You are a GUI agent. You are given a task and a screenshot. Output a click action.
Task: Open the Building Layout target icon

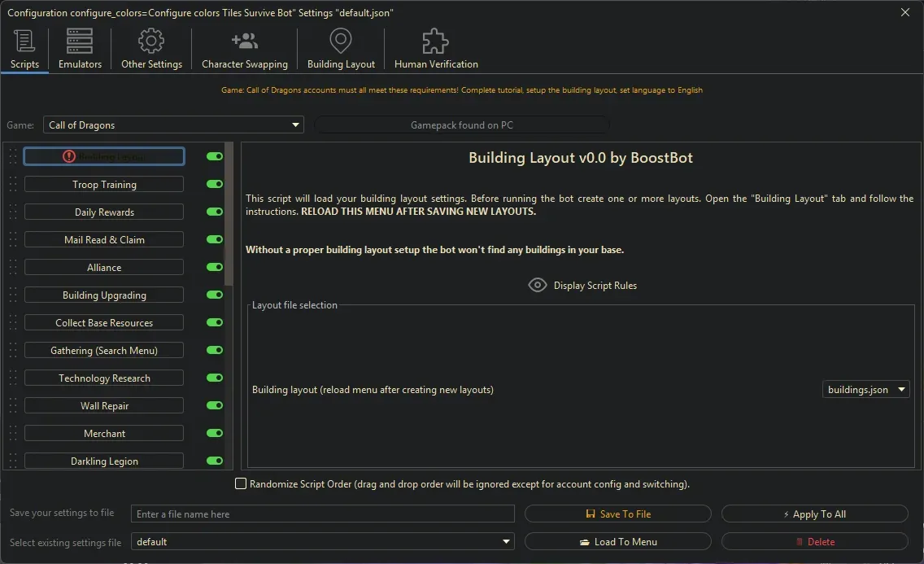pos(340,40)
